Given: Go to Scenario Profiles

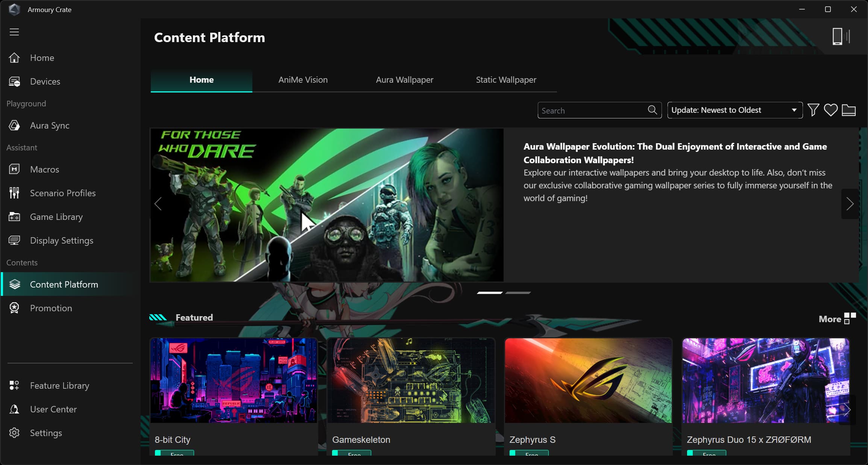Looking at the screenshot, I should (x=62, y=193).
